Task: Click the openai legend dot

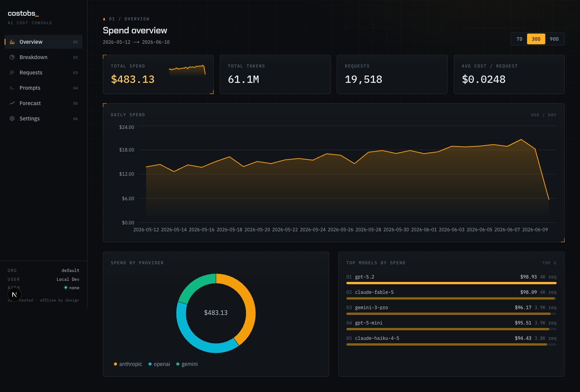Action: (x=150, y=364)
